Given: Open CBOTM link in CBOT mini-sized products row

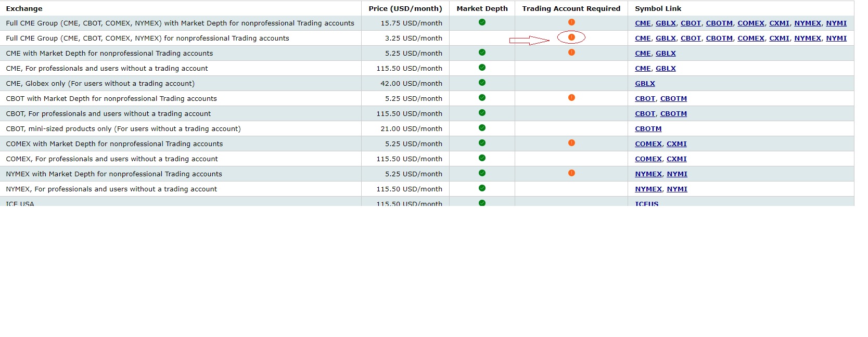Looking at the screenshot, I should 648,129.
